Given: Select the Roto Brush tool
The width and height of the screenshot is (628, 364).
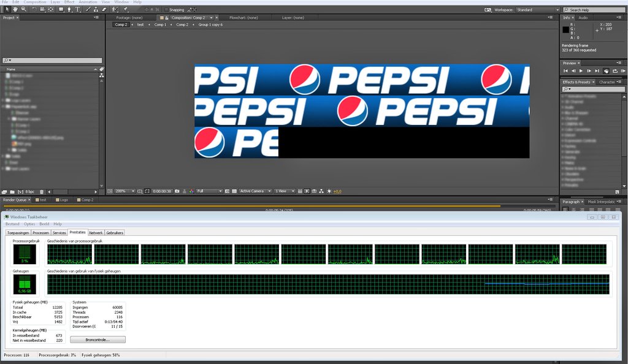Looking at the screenshot, I should (115, 9).
